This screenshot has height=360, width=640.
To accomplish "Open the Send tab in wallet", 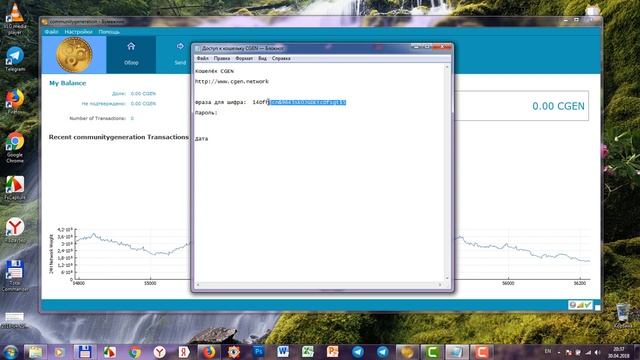I will [180, 54].
